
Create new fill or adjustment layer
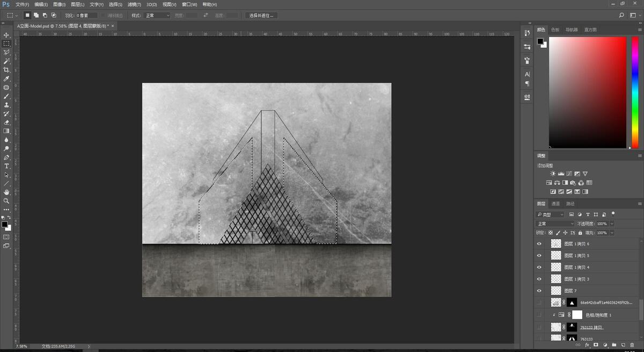click(x=605, y=345)
